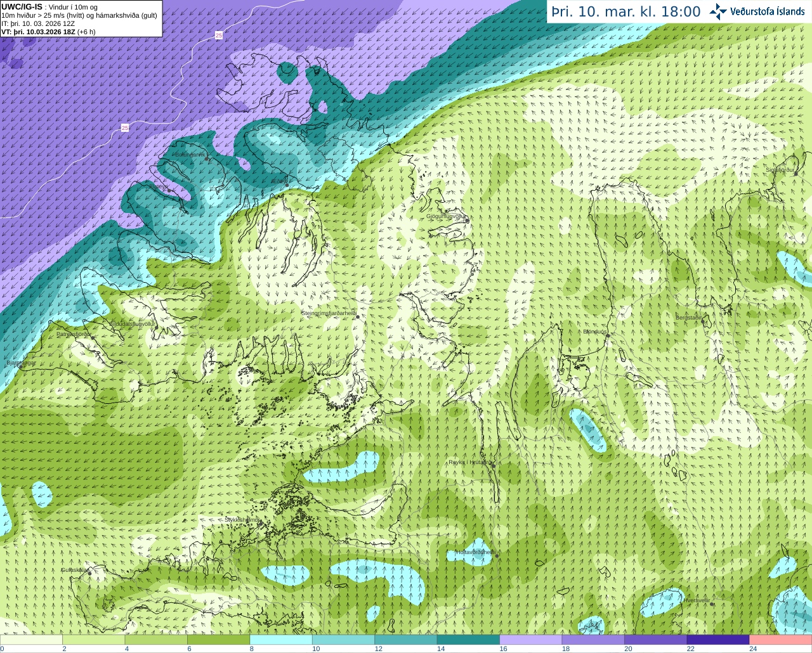
Task: Click the scale number 24 on legend
Action: (753, 649)
